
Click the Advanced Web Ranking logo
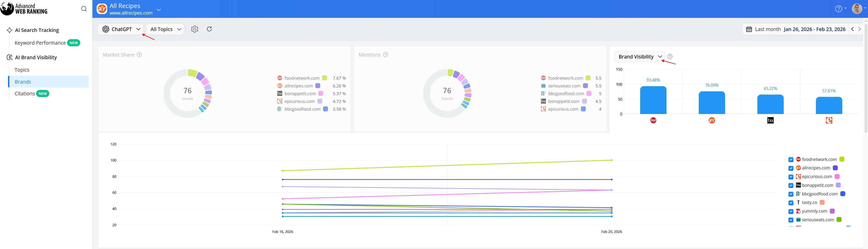coord(24,9)
